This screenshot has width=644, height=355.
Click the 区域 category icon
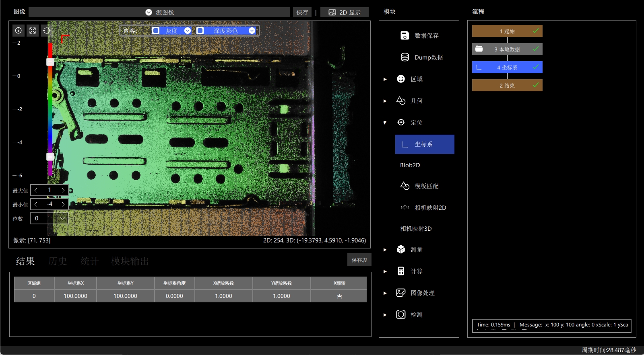(401, 79)
